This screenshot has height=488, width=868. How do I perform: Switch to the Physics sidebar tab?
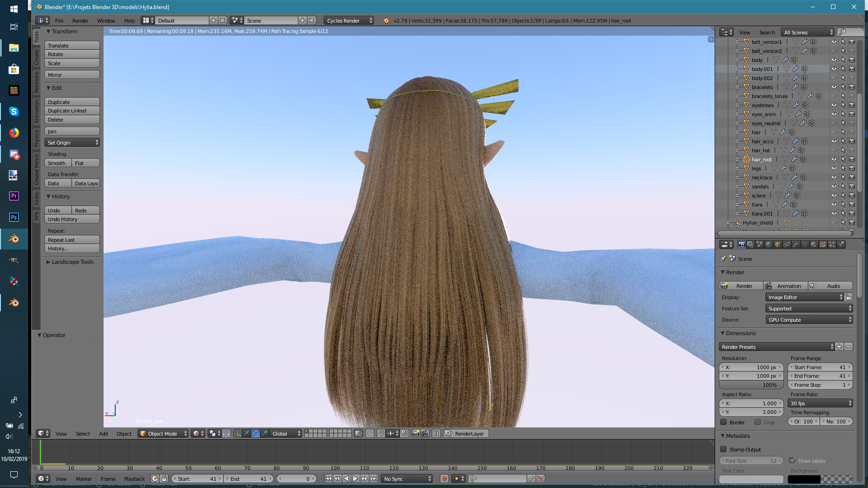[37, 138]
